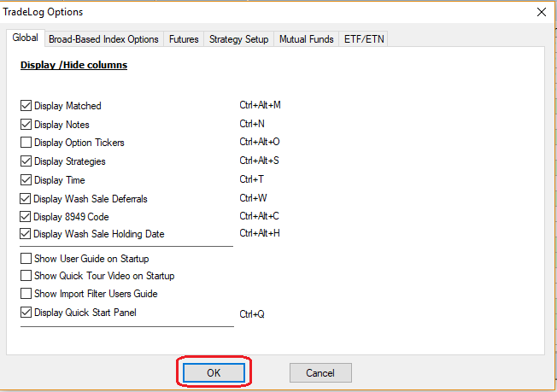
Task: Disable the Display Strategies checkbox
Action: [26, 161]
